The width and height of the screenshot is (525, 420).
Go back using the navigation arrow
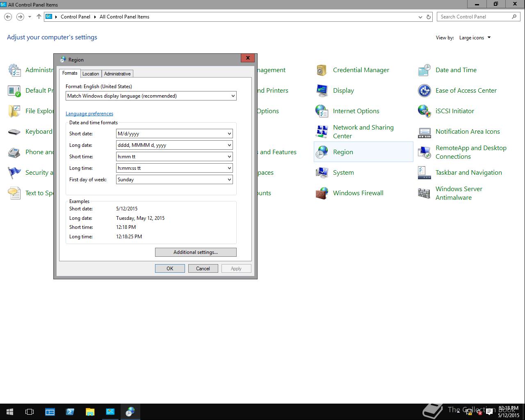coord(8,17)
